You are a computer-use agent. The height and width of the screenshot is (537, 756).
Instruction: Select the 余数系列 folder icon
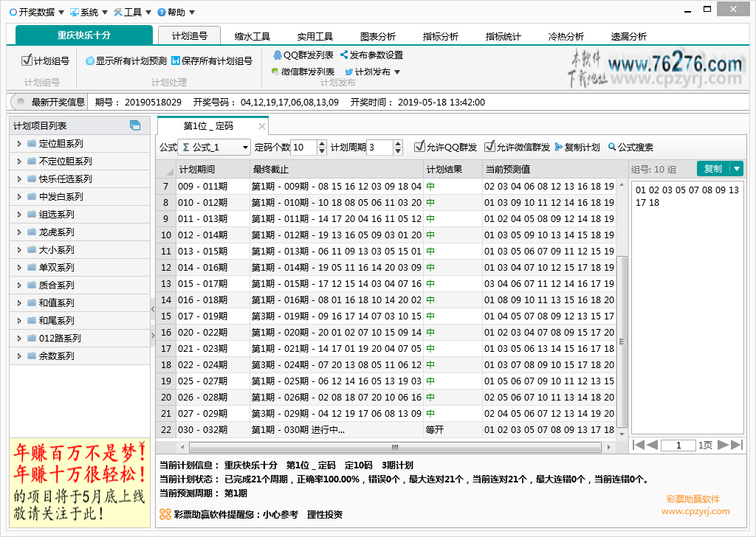tap(32, 356)
